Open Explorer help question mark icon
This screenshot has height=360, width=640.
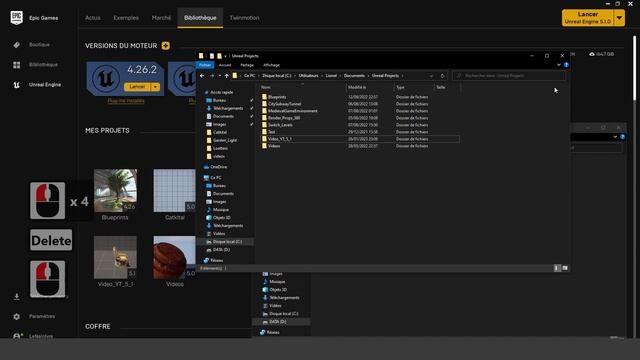click(566, 65)
